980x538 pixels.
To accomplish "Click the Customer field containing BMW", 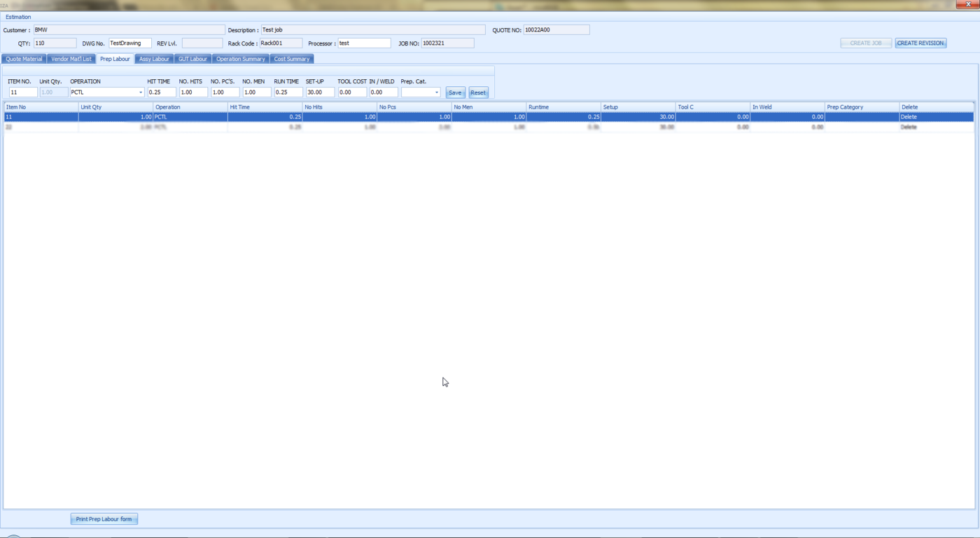I will coord(129,30).
